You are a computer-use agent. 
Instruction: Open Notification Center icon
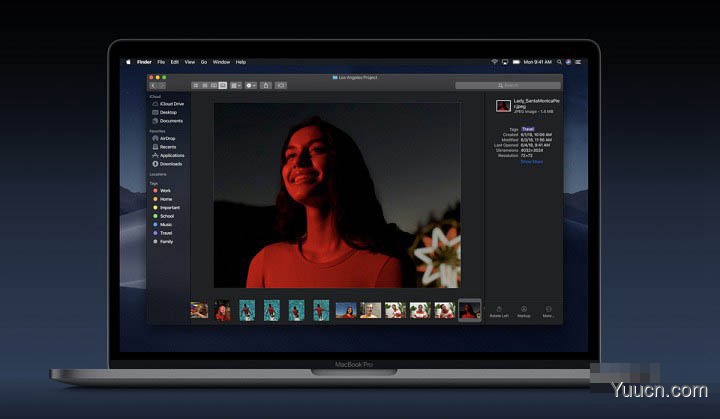point(578,62)
